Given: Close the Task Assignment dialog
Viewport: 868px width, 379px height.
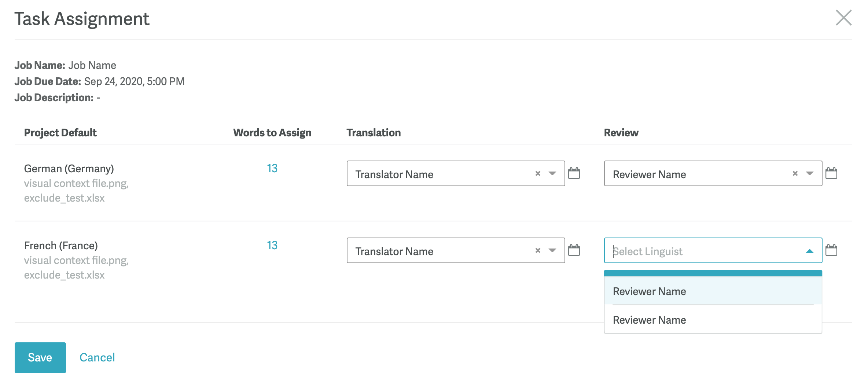Looking at the screenshot, I should pos(843,18).
